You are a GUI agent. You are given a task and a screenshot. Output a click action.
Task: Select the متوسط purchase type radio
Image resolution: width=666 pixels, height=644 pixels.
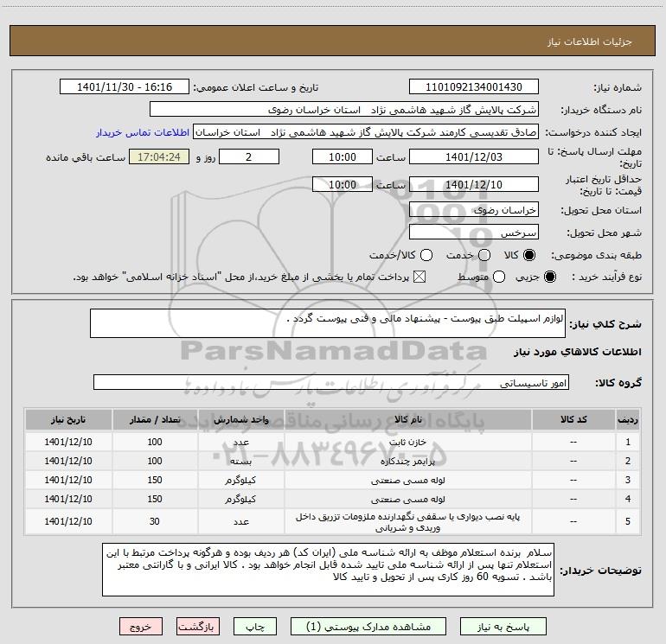pos(499,277)
